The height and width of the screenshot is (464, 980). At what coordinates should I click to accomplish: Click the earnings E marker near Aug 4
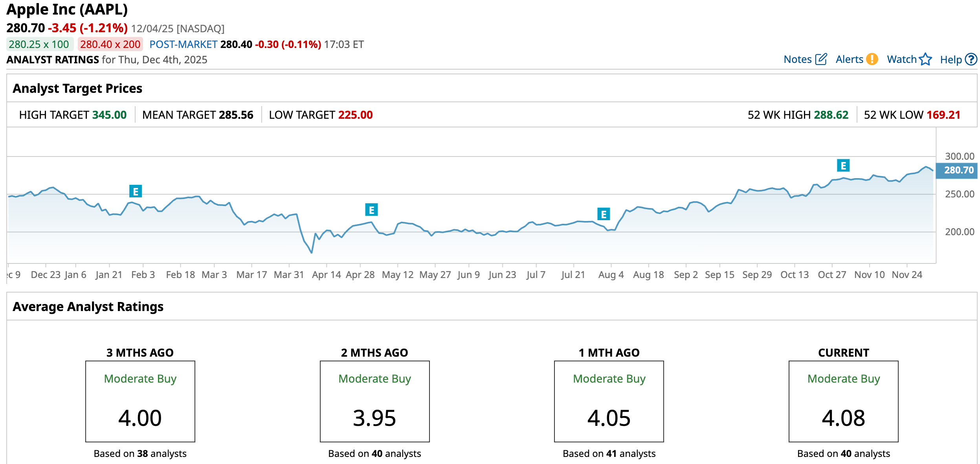point(604,214)
